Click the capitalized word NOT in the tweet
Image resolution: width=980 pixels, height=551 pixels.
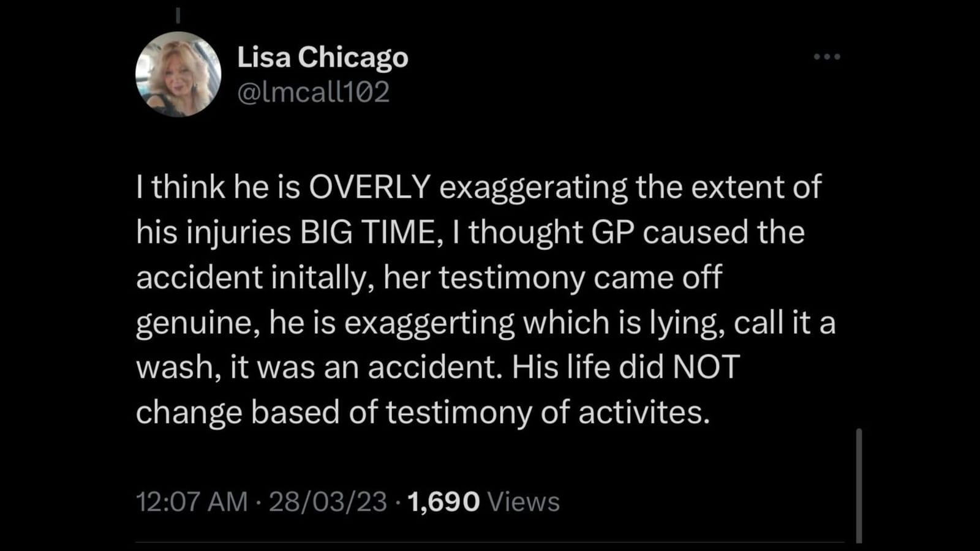click(x=706, y=367)
